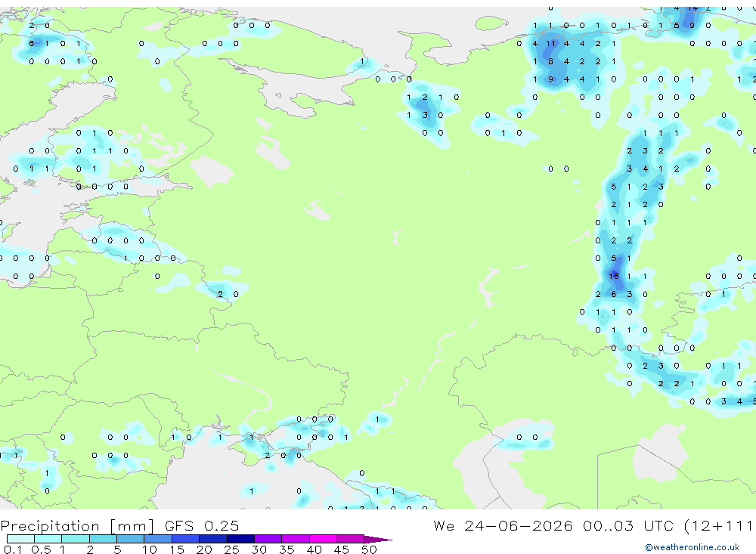Screen dimensions: 756x554
Task: Click the legend label "25"
Action: pos(231,549)
